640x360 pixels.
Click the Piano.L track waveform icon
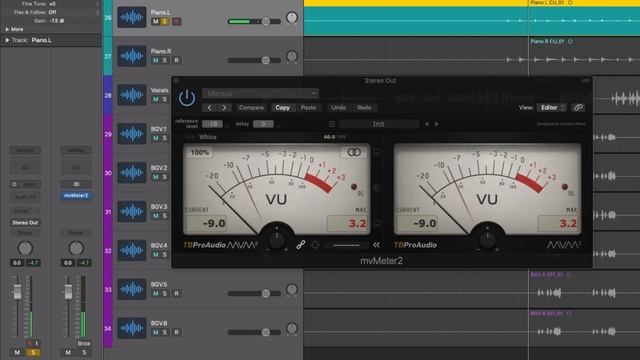pos(132,18)
